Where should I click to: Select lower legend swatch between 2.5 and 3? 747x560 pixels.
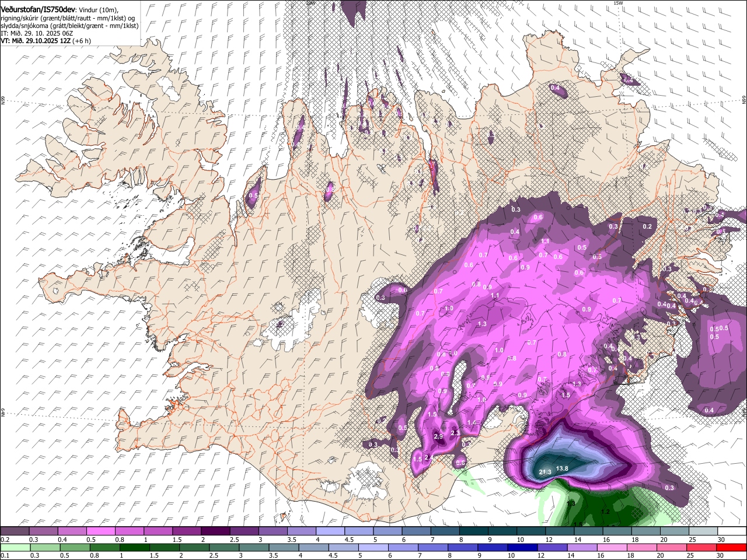tap(224, 547)
